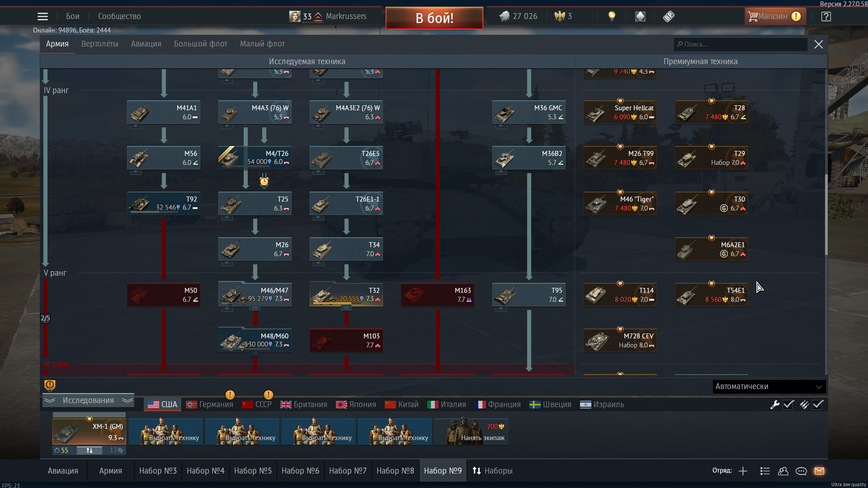Open the lightbulb hints icon
Screen dimensions: 868x488
[x=612, y=17]
